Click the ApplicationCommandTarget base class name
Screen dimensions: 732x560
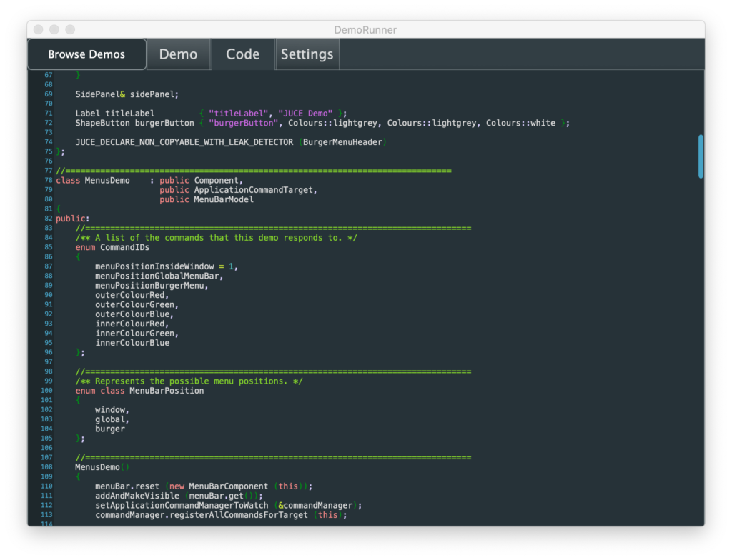(x=254, y=190)
